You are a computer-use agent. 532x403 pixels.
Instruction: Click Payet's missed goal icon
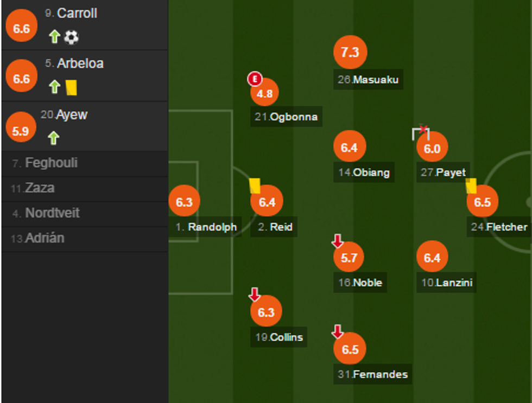tap(421, 132)
